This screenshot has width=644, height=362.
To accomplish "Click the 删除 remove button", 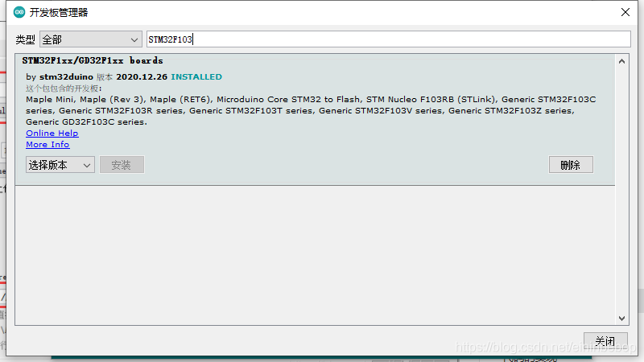I will 571,165.
